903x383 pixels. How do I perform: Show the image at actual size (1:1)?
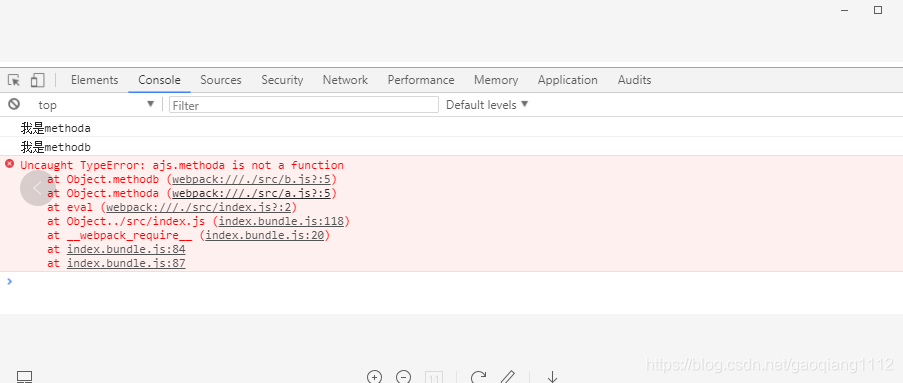point(434,377)
